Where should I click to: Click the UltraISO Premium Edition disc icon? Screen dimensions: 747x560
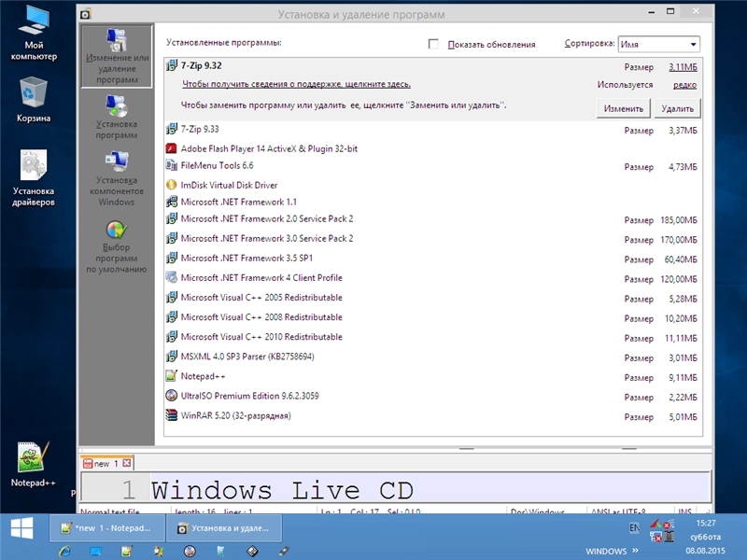[172, 395]
